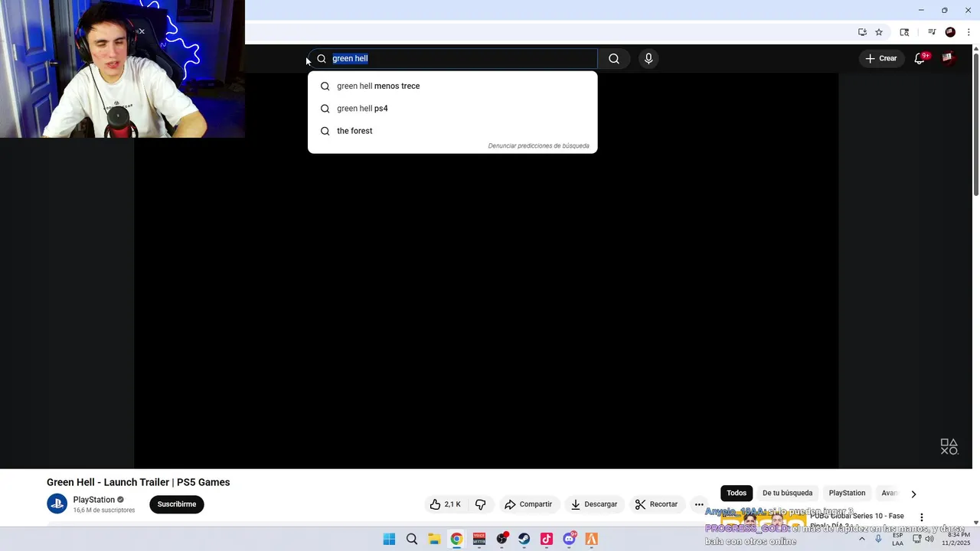Open the volume tray icon
This screenshot has height=551, width=980.
929,539
